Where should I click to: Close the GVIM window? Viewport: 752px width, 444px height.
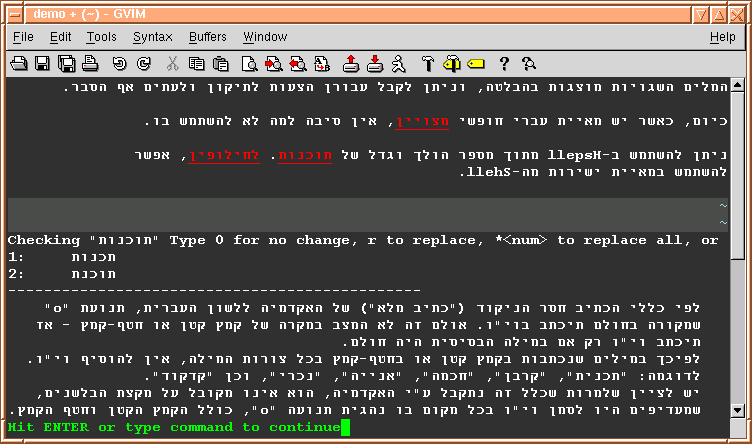click(737, 15)
